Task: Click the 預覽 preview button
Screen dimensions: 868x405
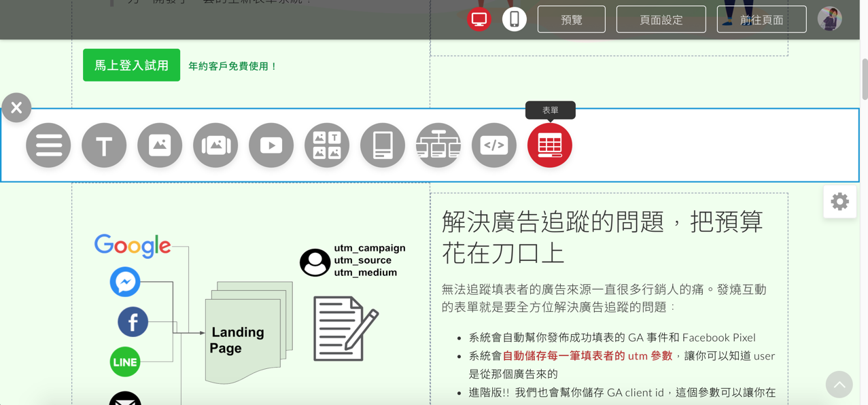Action: [x=571, y=20]
